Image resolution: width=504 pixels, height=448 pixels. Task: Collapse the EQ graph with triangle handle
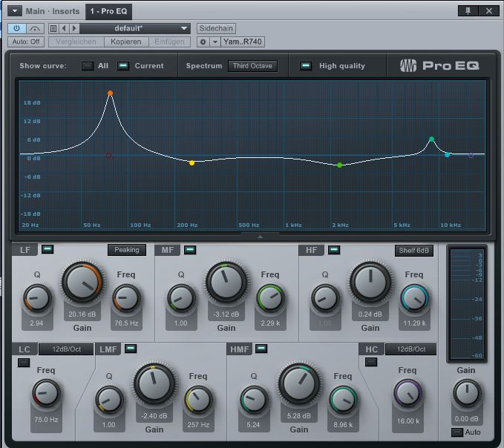click(x=260, y=237)
